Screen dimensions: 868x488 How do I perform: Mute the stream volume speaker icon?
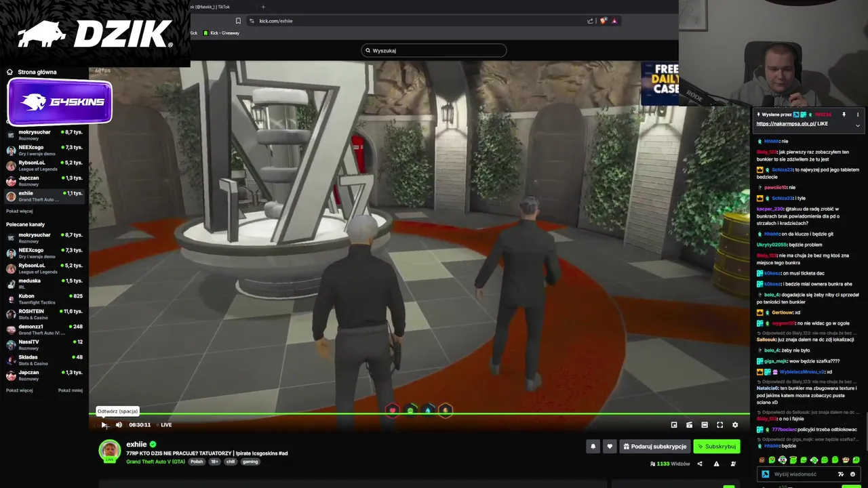119,425
